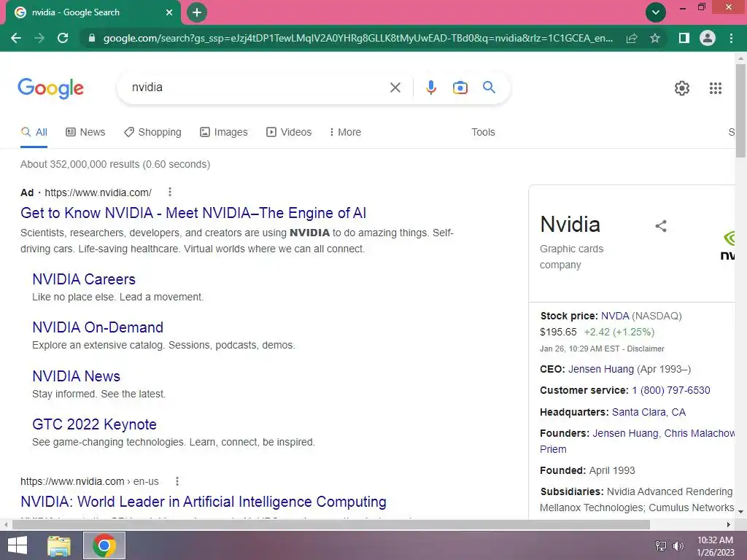Select Chrome in the taskbar
This screenshot has width=747, height=560.
coord(104,545)
